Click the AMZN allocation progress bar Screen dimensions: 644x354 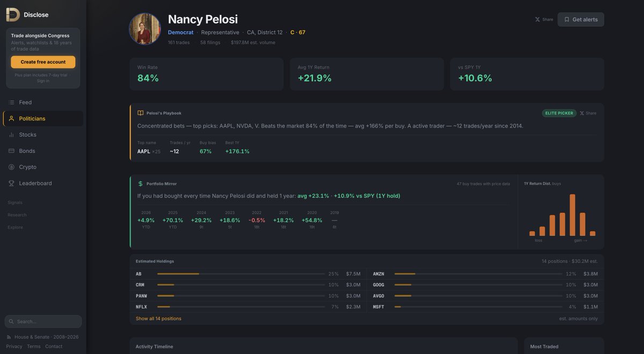[x=478, y=274]
